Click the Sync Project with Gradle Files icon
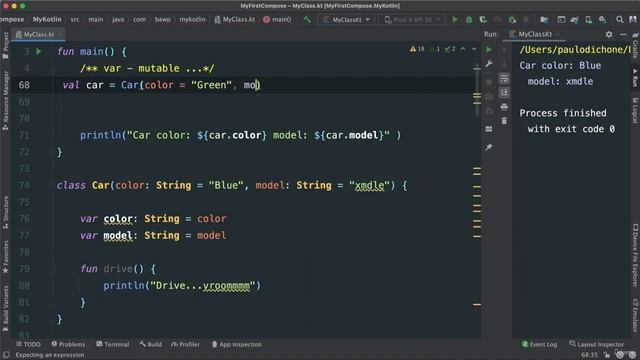 (x=574, y=19)
